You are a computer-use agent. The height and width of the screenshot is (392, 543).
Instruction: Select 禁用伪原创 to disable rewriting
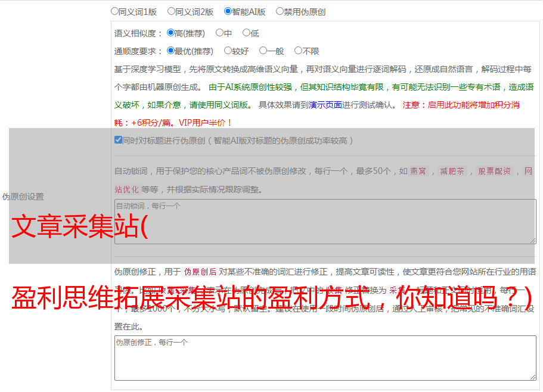click(280, 11)
